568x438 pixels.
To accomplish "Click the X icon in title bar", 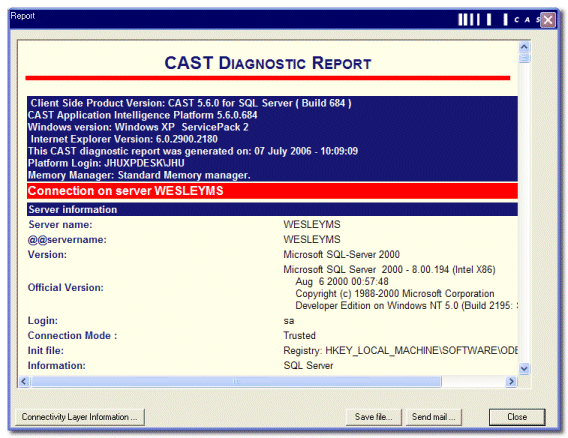I will click(x=548, y=20).
